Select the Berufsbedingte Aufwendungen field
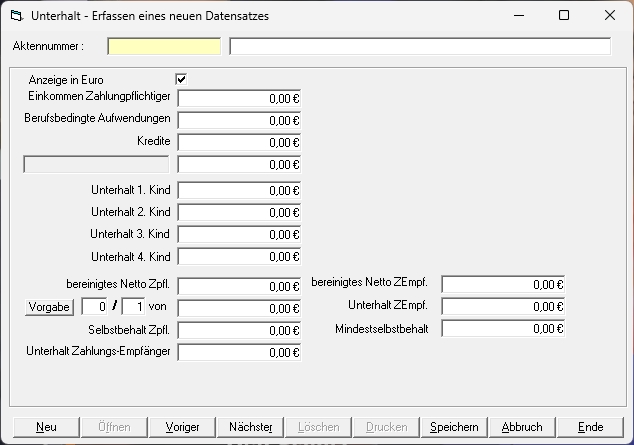This screenshot has width=634, height=445. pos(239,121)
